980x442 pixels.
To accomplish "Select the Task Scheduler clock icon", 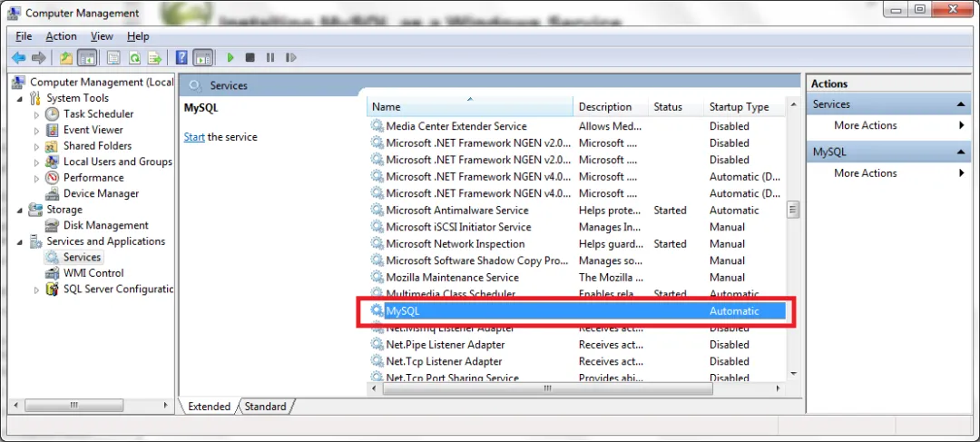I will [x=53, y=113].
